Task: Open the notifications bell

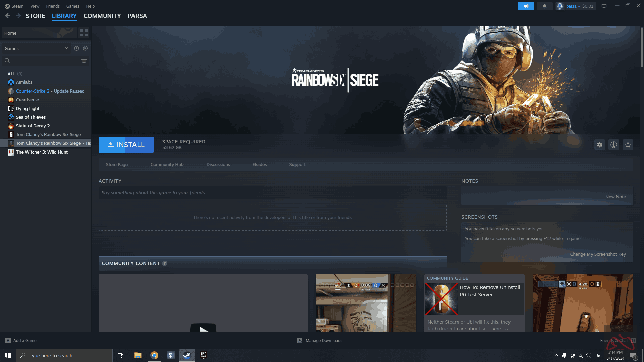Action: coord(544,6)
